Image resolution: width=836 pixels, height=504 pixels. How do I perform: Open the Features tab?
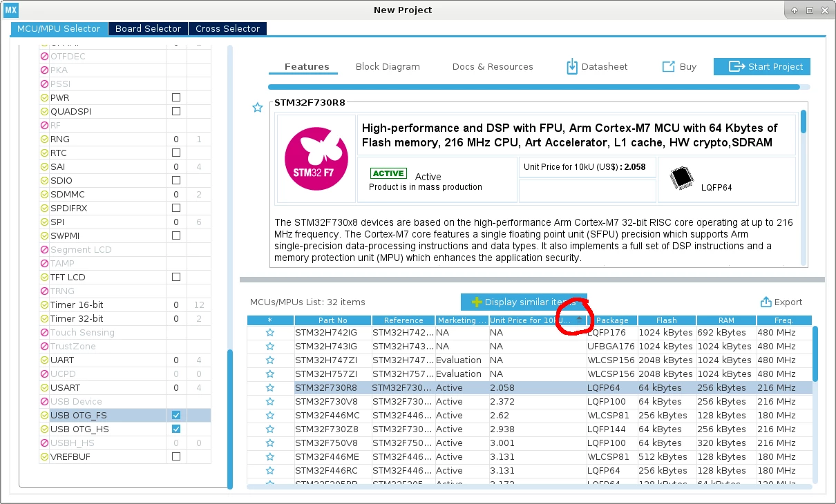click(x=307, y=67)
